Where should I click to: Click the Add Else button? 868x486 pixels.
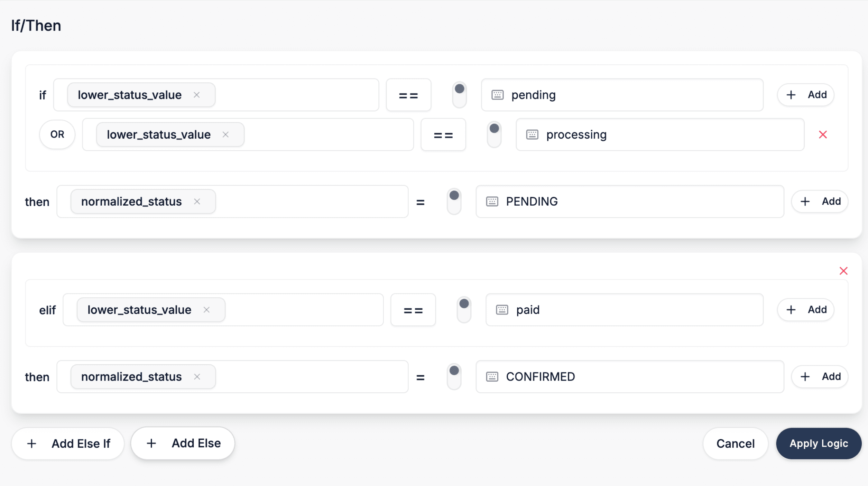pyautogui.click(x=183, y=443)
